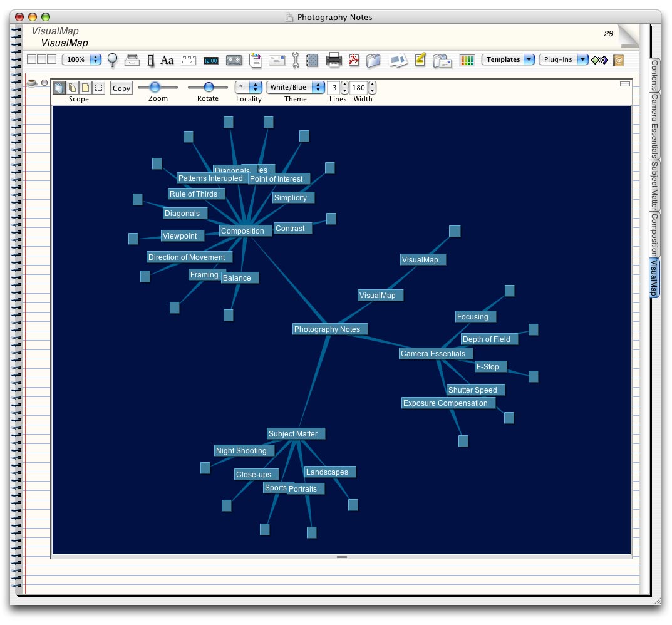
Task: Select the dashed-selection scope button
Action: click(x=98, y=88)
